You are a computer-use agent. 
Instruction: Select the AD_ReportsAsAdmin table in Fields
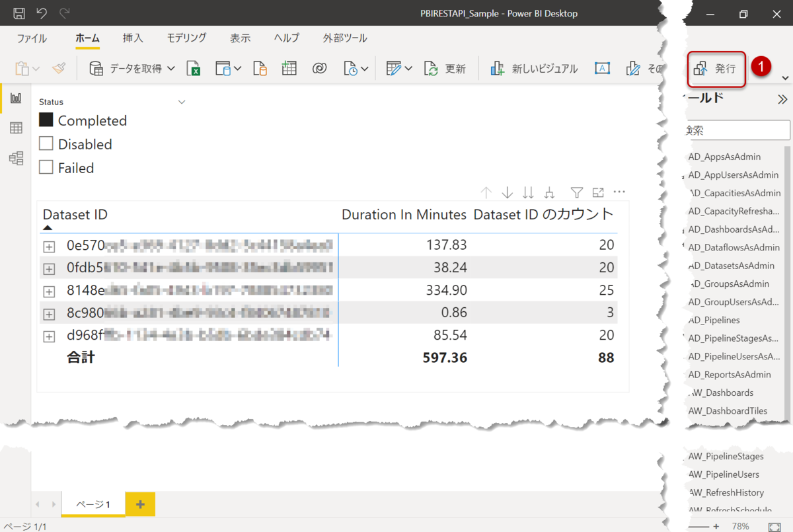[730, 374]
